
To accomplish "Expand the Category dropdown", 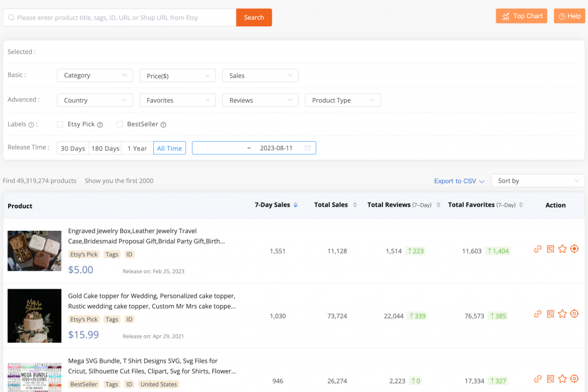I will click(x=95, y=75).
